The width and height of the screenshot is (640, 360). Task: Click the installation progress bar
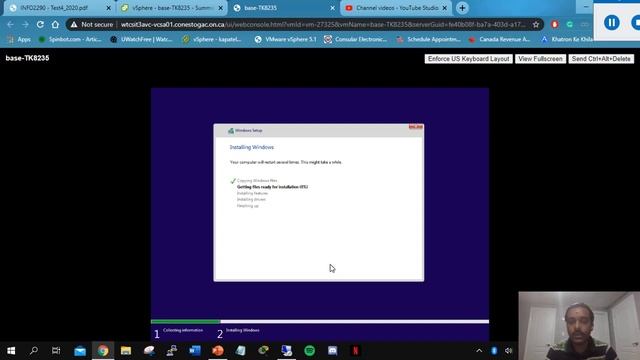[320, 322]
